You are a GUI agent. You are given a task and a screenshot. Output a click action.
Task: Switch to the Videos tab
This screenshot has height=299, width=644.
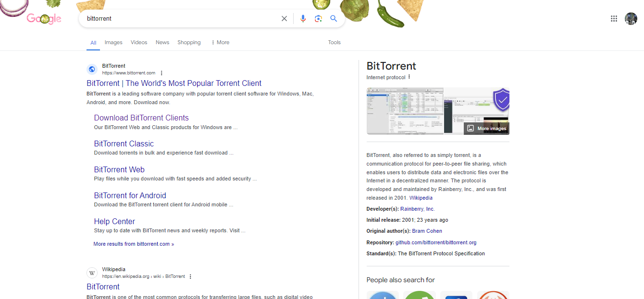pos(139,42)
